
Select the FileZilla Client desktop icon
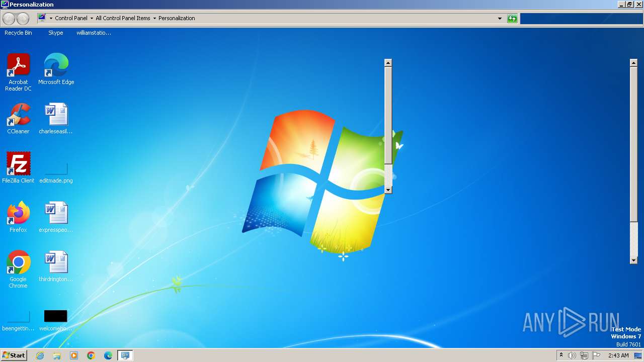[x=18, y=168]
